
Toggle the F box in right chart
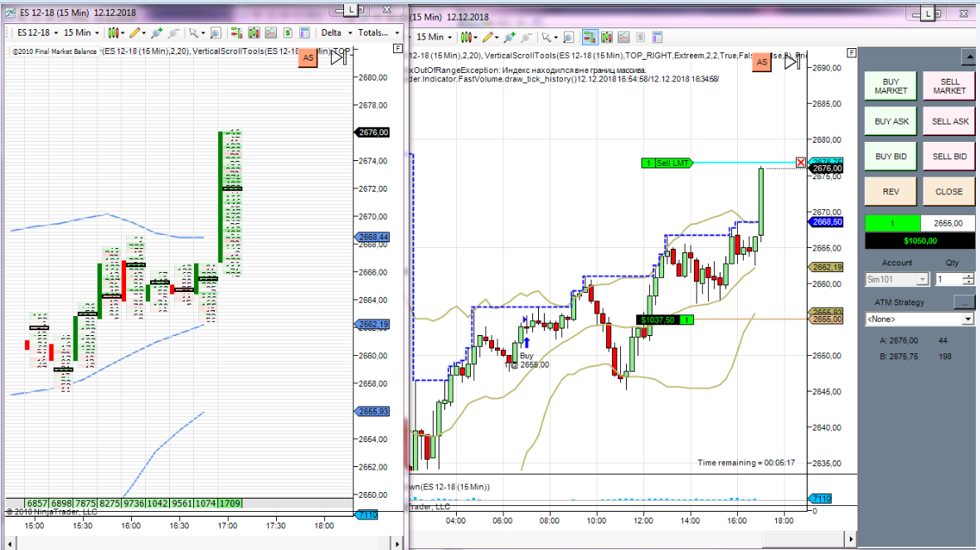(x=851, y=52)
